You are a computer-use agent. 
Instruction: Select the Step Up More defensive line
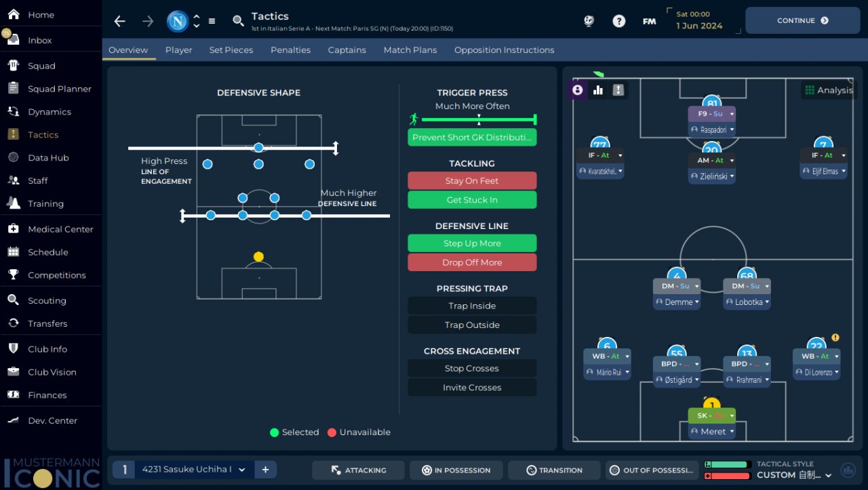point(472,243)
